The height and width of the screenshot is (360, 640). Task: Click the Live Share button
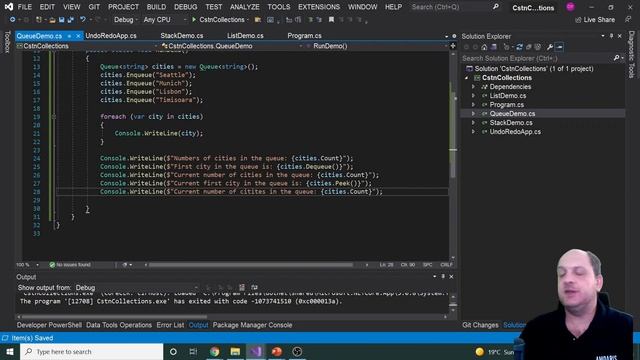tap(595, 20)
